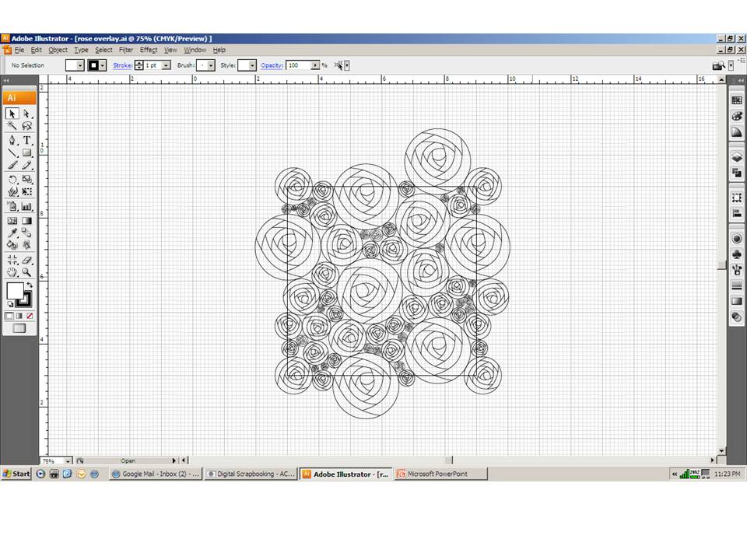
Task: Select the Zoom tool
Action: (x=26, y=273)
